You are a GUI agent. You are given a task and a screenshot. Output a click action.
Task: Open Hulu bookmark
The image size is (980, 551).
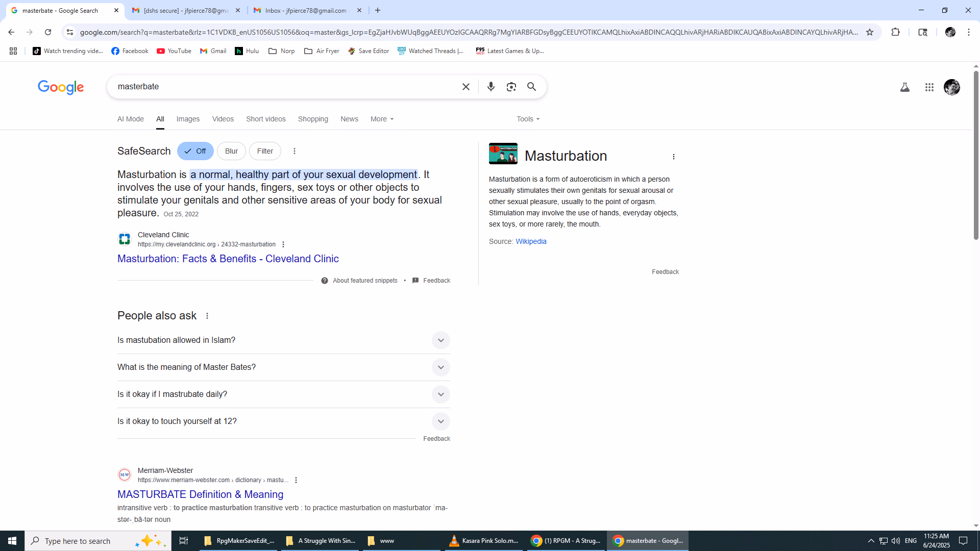247,51
